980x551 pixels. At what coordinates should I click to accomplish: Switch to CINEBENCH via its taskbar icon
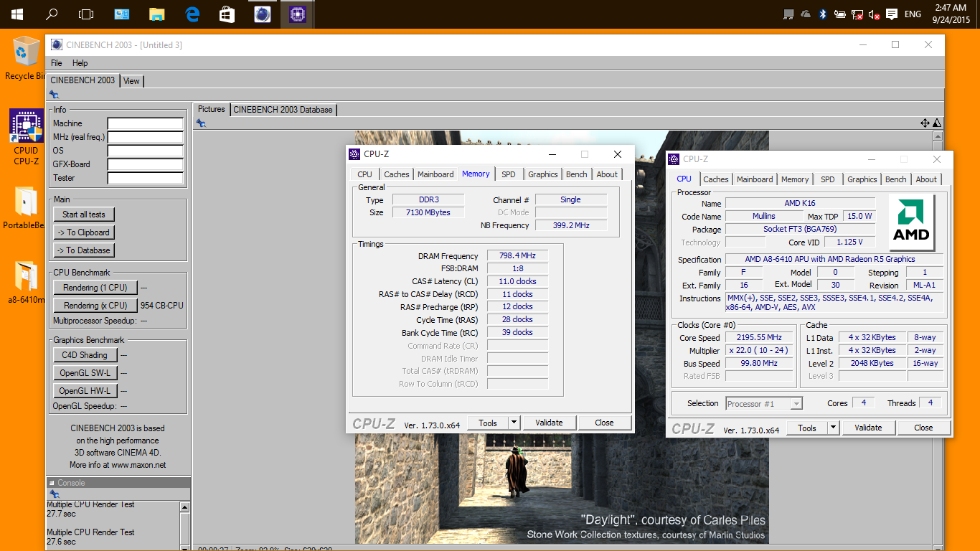262,14
